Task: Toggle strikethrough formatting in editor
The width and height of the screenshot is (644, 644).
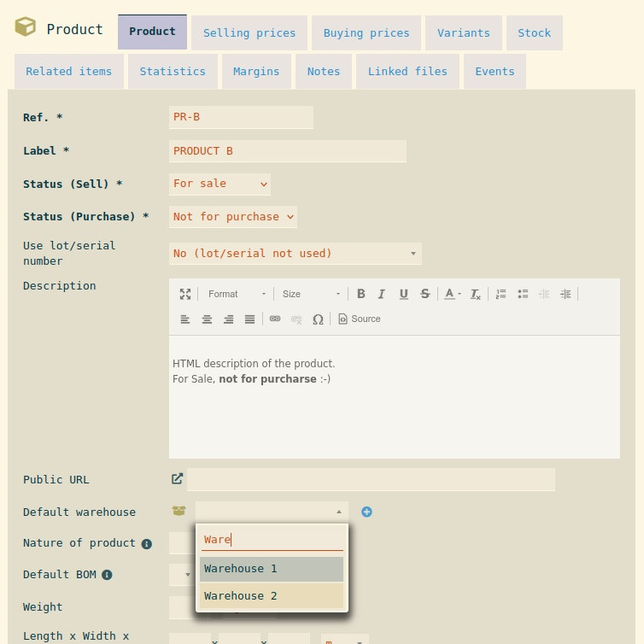Action: click(x=425, y=294)
